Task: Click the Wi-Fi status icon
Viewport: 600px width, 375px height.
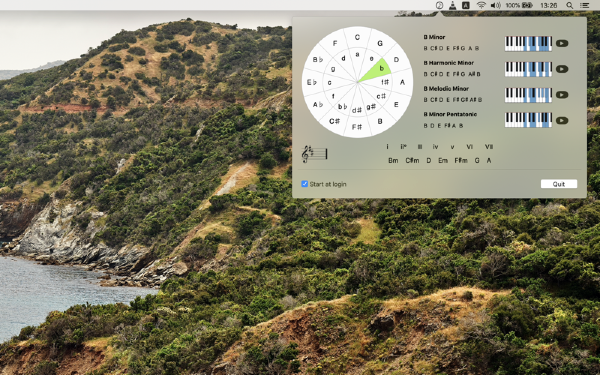Action: point(481,5)
